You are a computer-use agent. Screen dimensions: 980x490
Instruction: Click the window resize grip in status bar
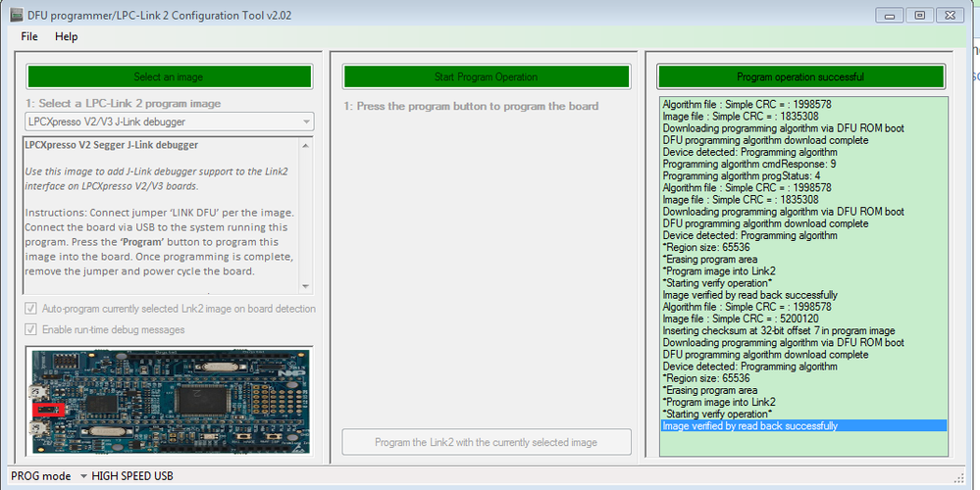(x=959, y=477)
